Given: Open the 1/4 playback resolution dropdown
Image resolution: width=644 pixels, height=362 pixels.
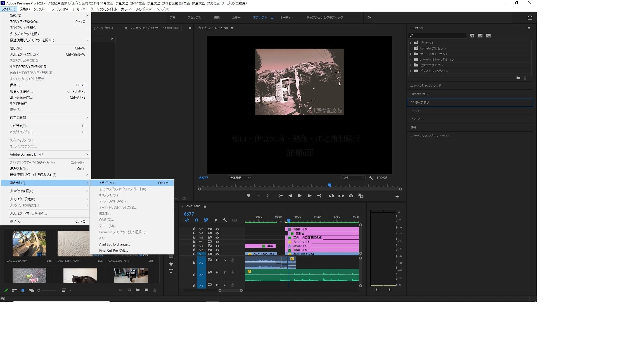Looking at the screenshot, I should point(353,178).
